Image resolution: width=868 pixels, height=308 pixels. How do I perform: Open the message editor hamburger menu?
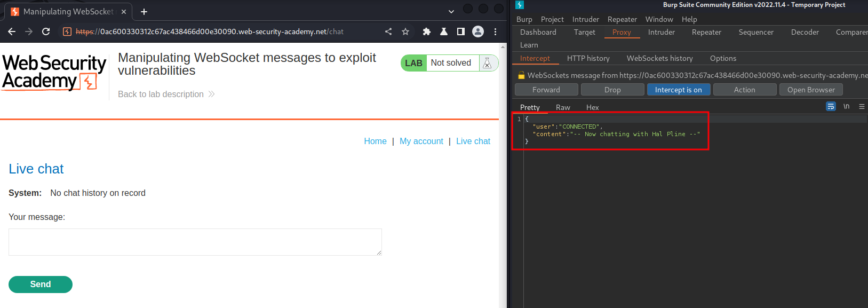click(x=862, y=106)
